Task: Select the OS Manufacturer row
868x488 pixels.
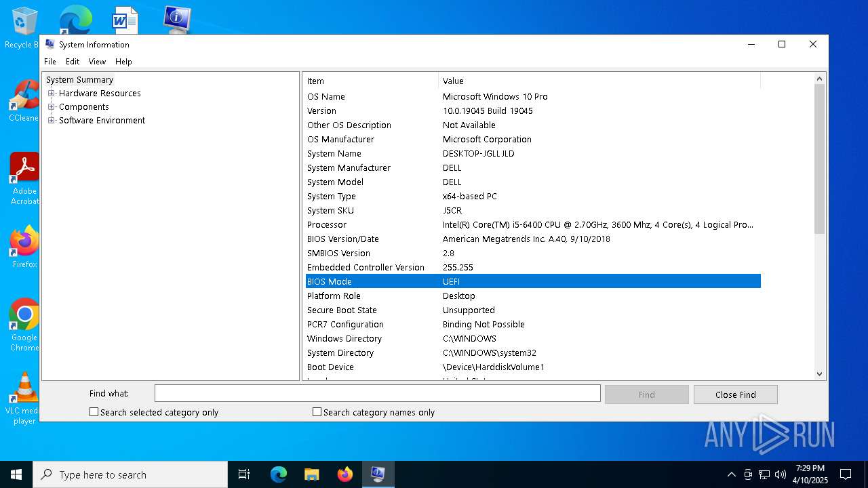Action: click(533, 139)
